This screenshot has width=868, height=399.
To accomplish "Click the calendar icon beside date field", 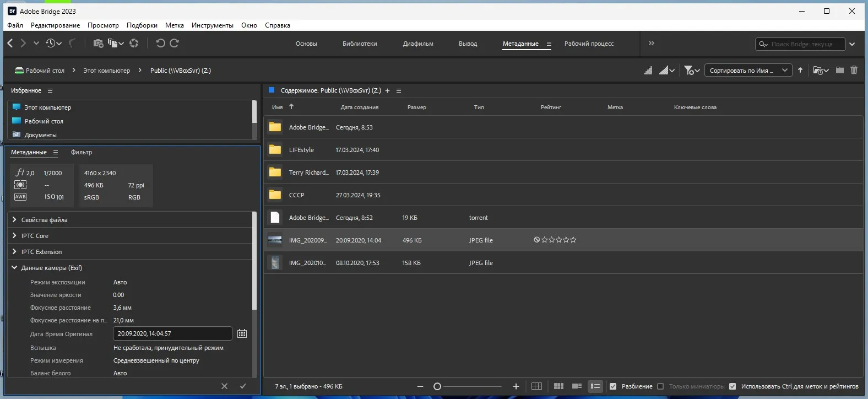I will 242,333.
